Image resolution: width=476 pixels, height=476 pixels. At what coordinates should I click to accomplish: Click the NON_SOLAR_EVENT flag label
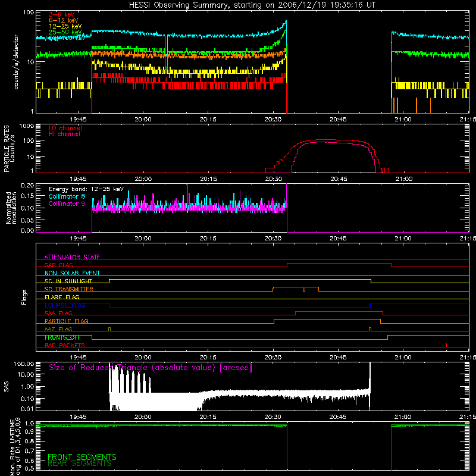click(72, 273)
